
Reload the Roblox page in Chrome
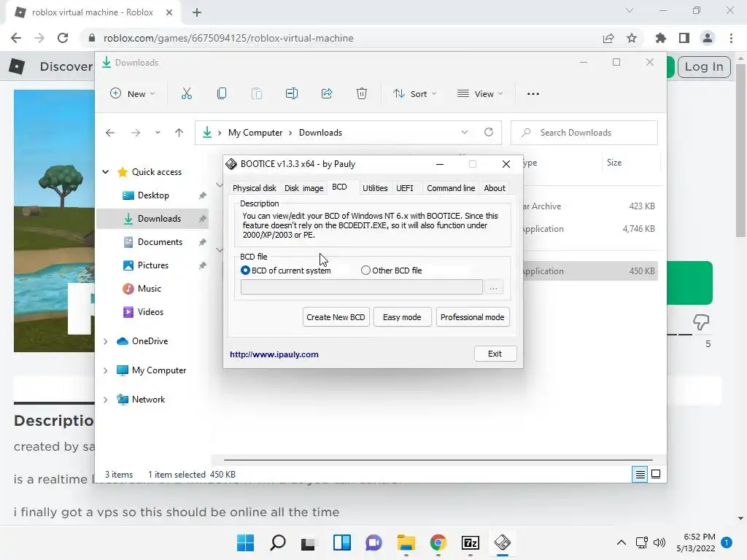pos(63,38)
